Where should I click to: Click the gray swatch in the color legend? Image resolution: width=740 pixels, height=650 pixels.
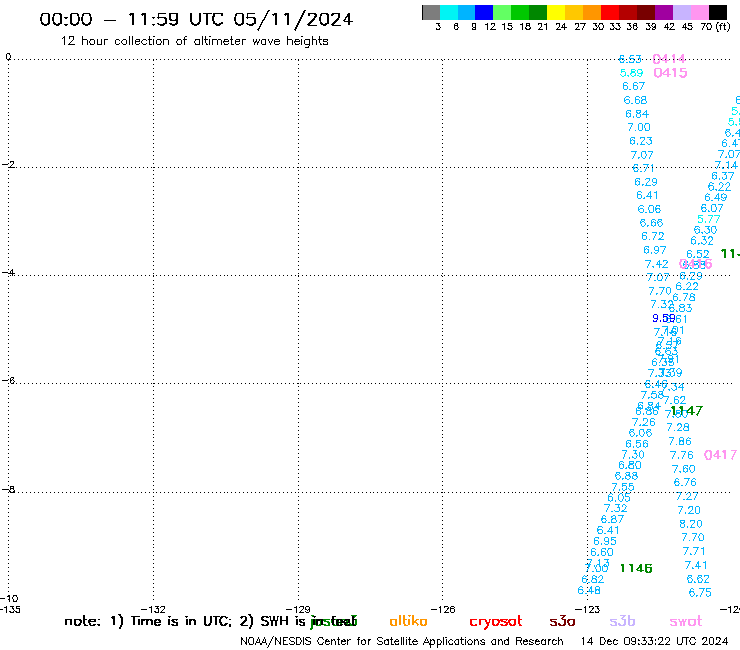(431, 12)
